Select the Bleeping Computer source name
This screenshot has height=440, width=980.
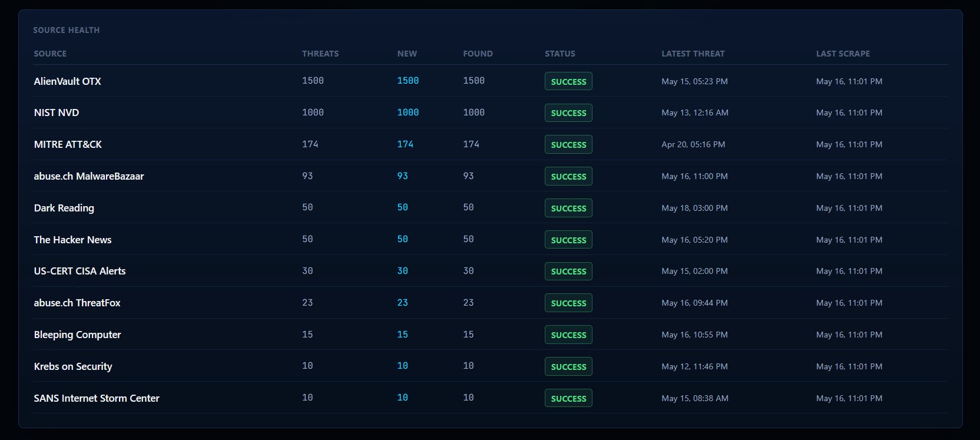click(77, 335)
